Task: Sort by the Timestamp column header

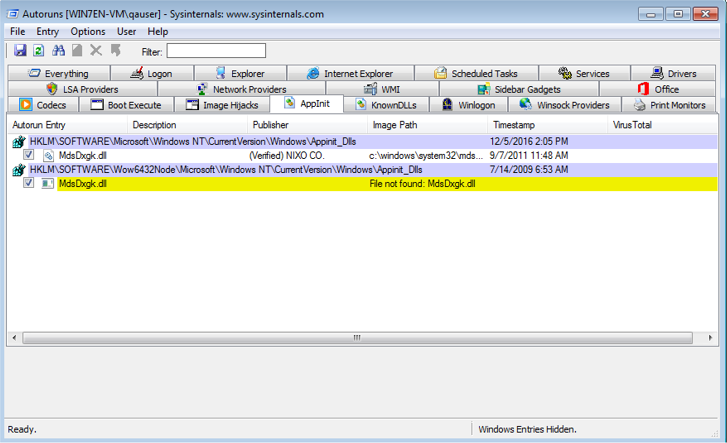Action: click(x=548, y=125)
